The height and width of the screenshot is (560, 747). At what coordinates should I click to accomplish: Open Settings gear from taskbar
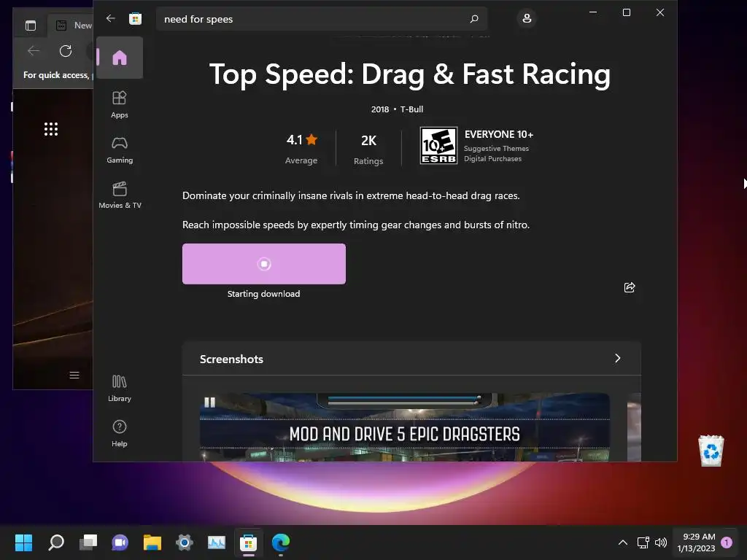tap(185, 542)
